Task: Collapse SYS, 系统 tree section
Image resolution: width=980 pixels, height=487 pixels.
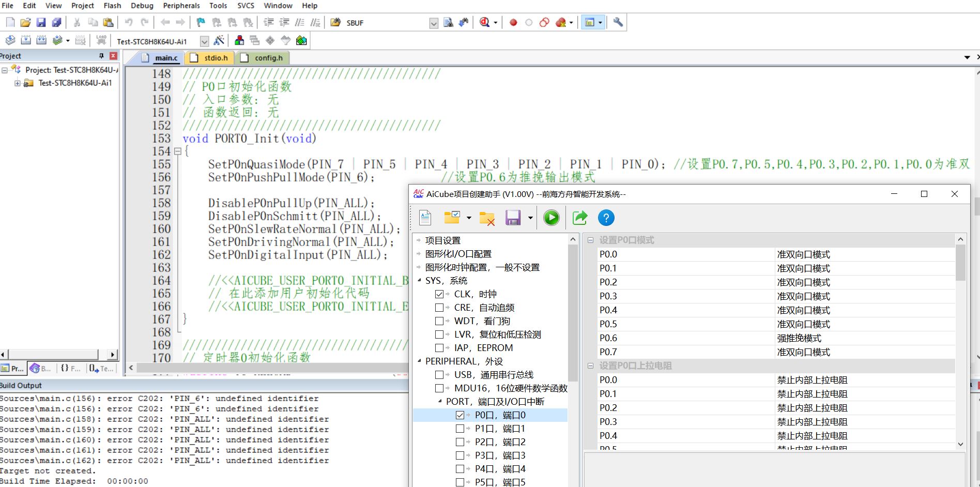Action: point(419,280)
